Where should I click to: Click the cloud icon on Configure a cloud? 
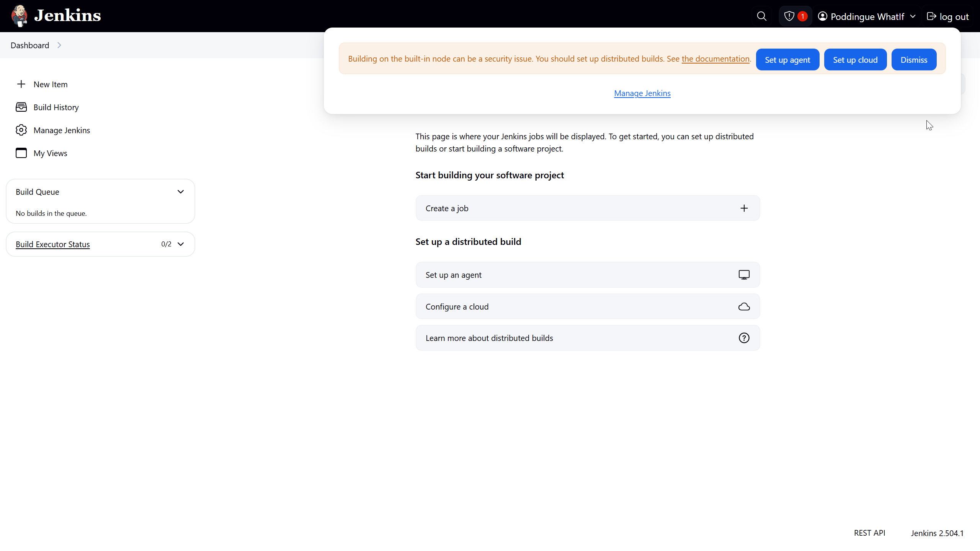744,306
